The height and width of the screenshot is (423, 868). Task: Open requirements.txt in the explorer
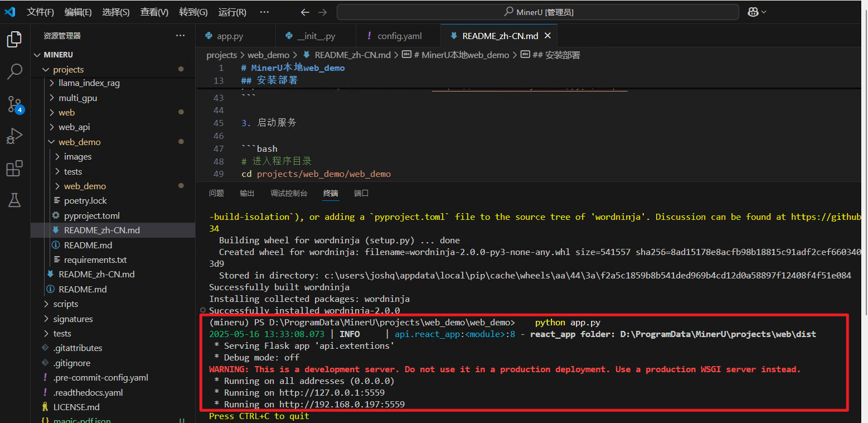[x=113, y=259]
